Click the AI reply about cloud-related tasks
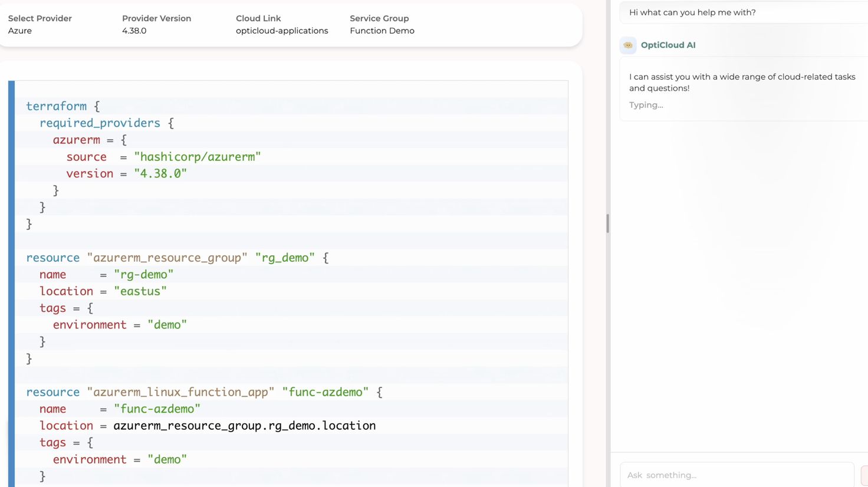 point(742,82)
